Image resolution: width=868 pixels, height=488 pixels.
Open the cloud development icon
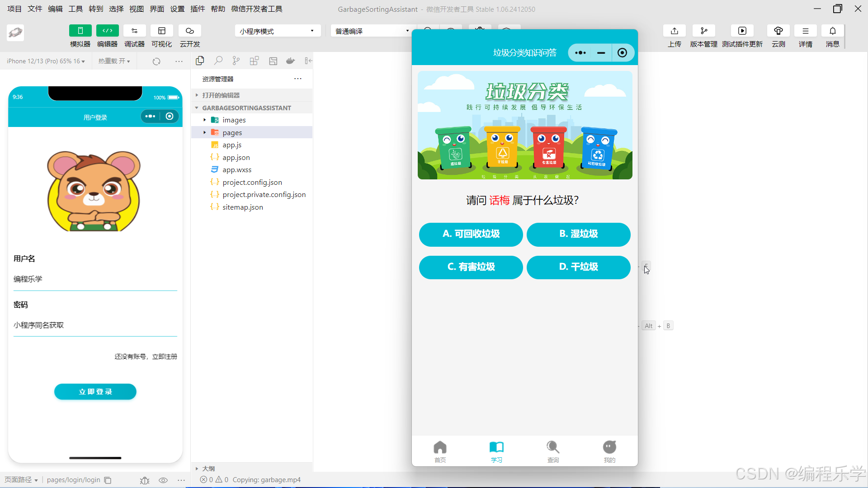[x=189, y=31]
